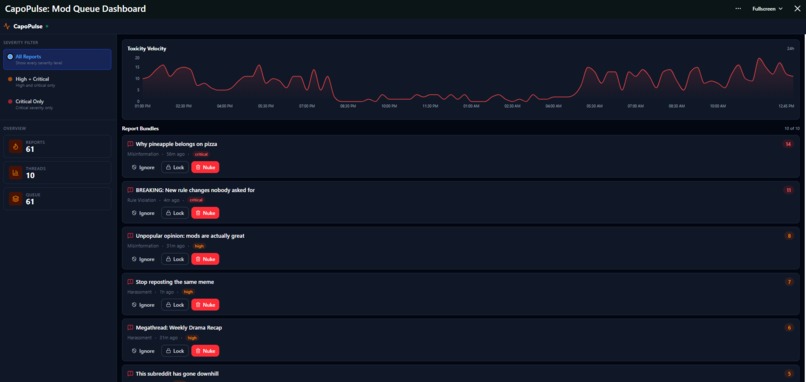Open 'Unpopular opinion: mods are actually great'
This screenshot has width=806, height=382.
190,236
